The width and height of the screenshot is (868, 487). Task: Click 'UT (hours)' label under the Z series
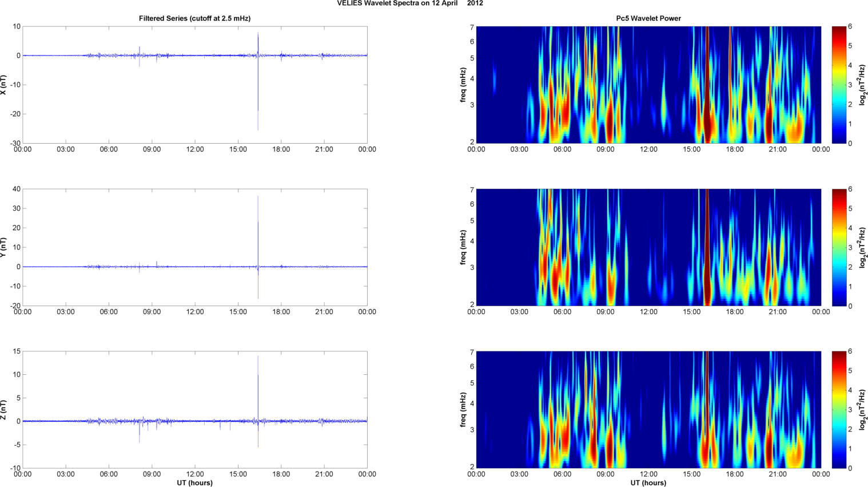[194, 483]
